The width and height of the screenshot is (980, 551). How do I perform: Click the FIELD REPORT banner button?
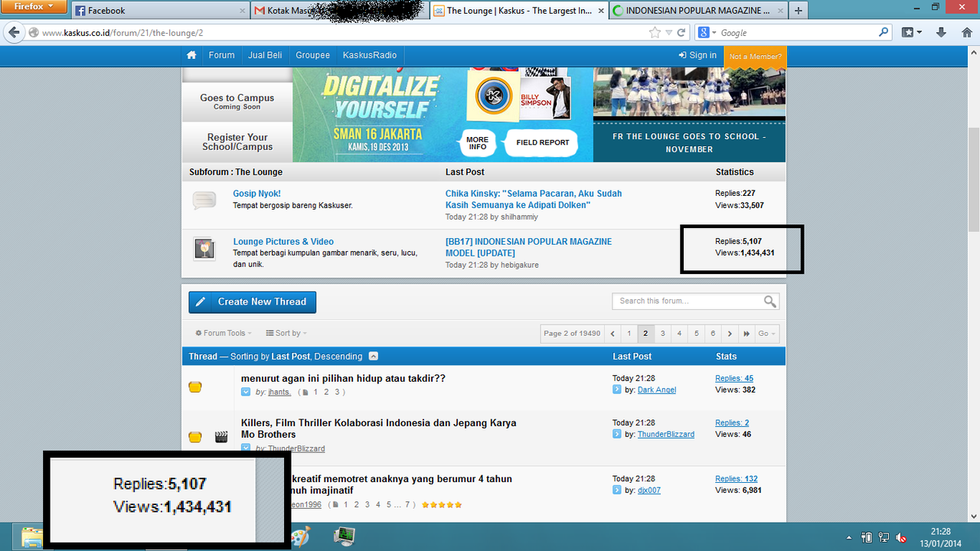tap(543, 142)
